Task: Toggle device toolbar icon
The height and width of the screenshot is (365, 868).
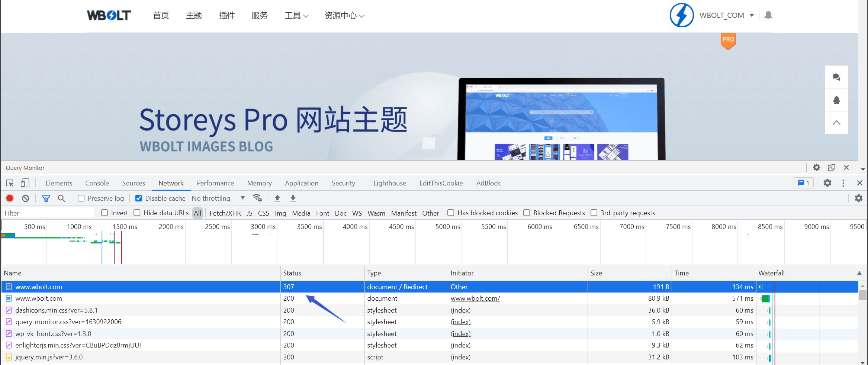Action: click(x=25, y=183)
